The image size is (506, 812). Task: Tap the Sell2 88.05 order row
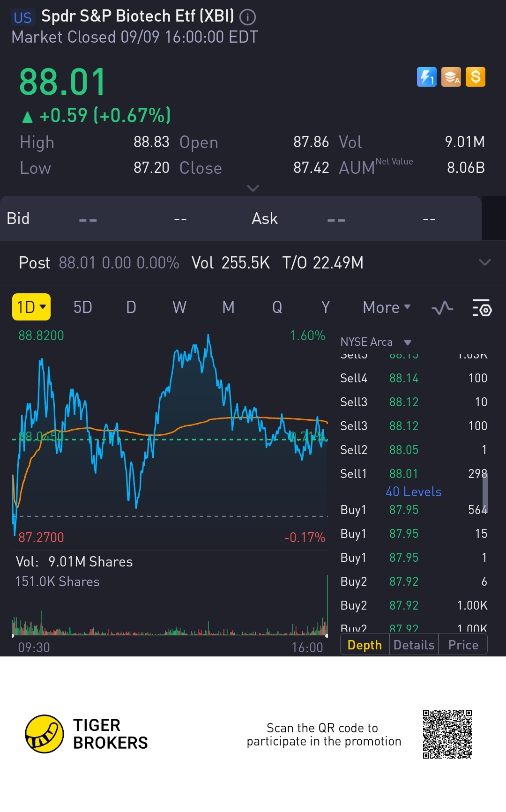[414, 450]
